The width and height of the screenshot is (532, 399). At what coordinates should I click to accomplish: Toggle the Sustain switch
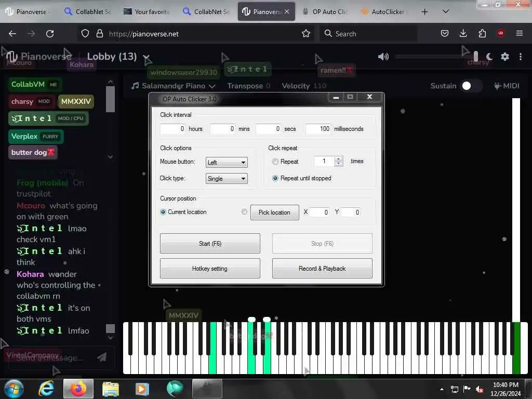472,86
